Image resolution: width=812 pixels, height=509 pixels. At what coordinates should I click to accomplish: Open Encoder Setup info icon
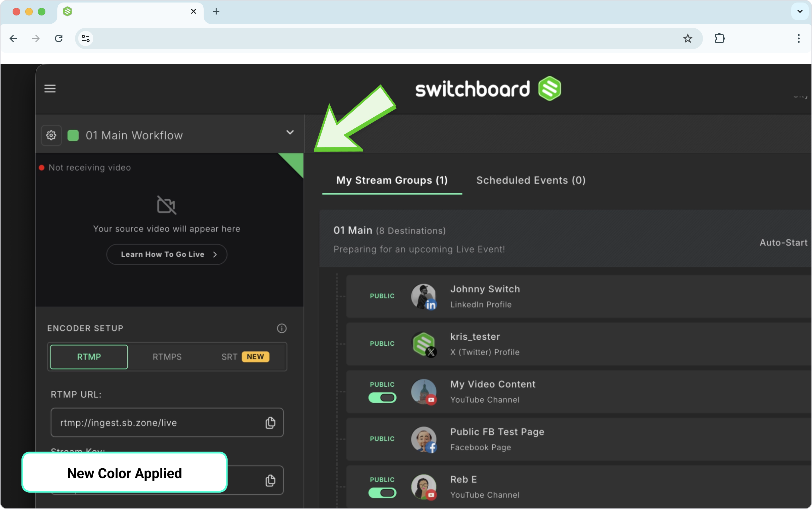coord(281,328)
